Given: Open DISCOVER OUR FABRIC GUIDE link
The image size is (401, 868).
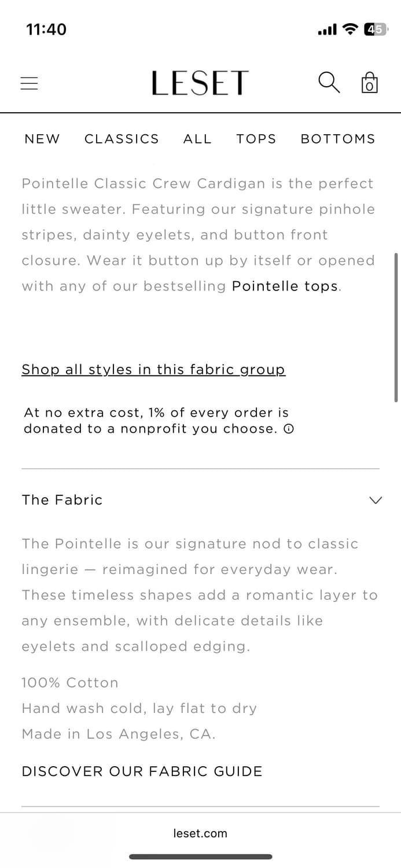Looking at the screenshot, I should click(x=142, y=771).
